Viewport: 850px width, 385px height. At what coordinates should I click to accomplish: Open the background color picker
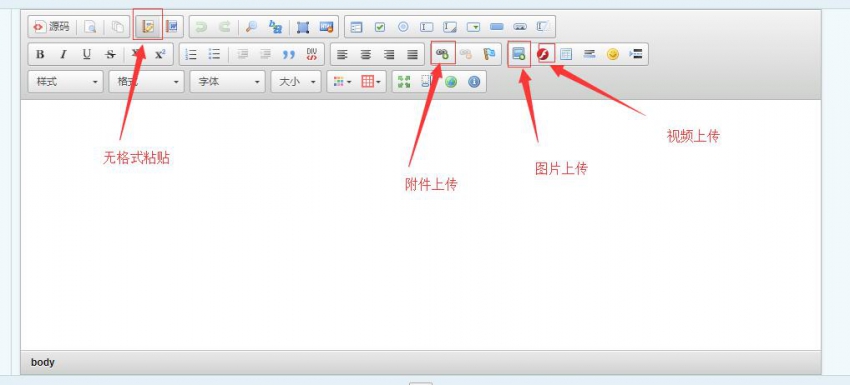click(x=371, y=82)
